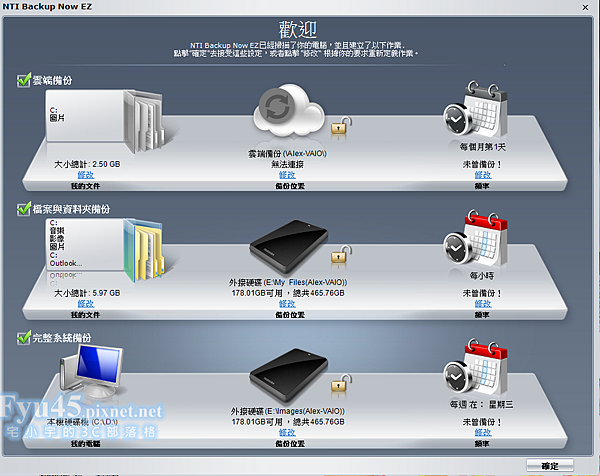Toggle the 檔案與資料夾備份 checkbox

pyautogui.click(x=24, y=209)
